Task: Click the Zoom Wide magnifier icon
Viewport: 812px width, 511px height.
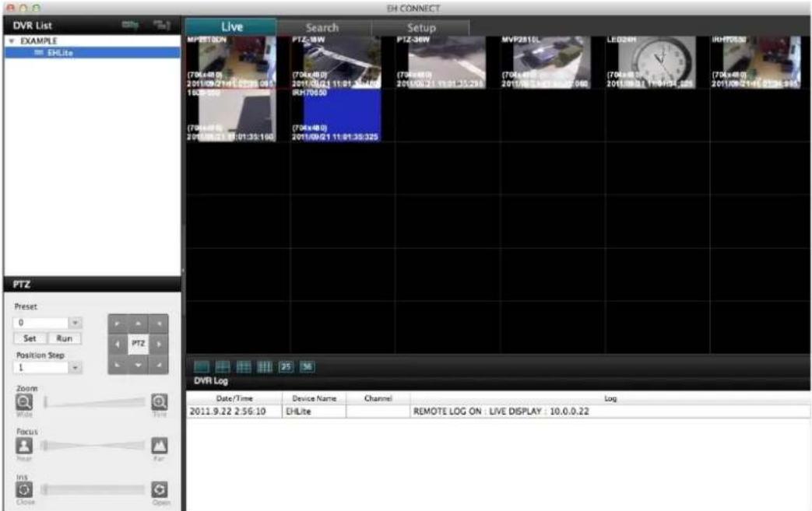Action: click(x=24, y=402)
